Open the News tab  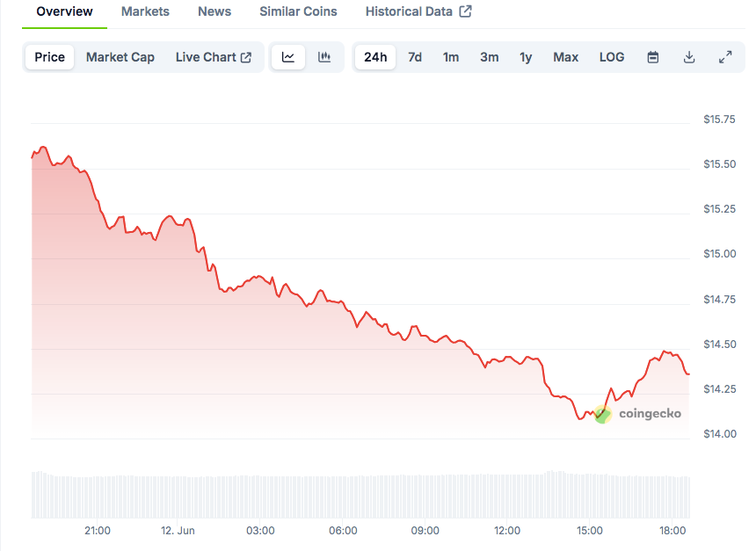[x=214, y=11]
